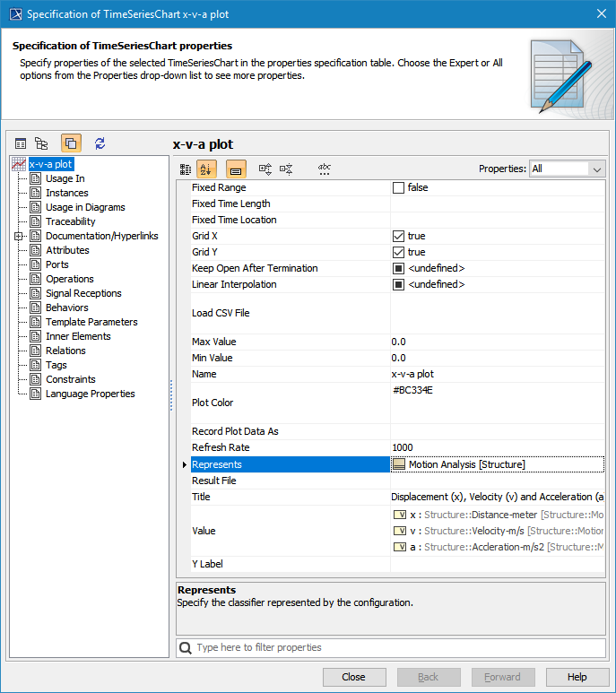The height and width of the screenshot is (693, 616).
Task: Toggle the show description area icon
Action: (236, 169)
